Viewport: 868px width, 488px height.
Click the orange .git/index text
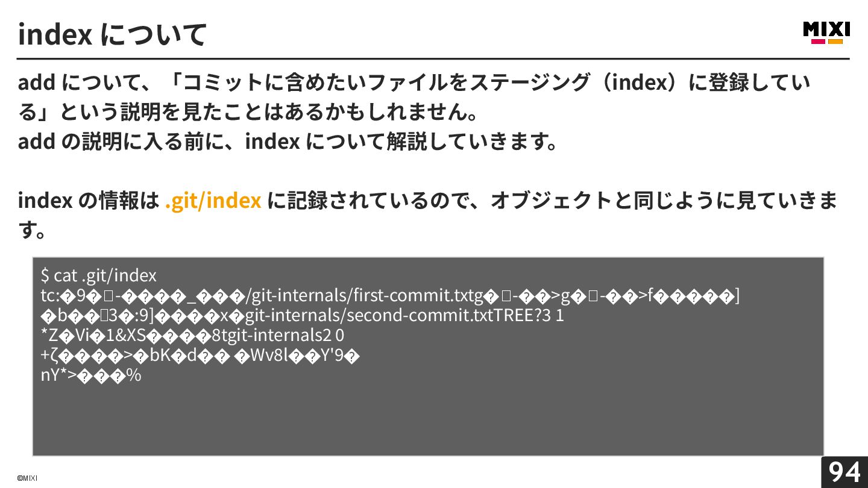click(x=213, y=200)
